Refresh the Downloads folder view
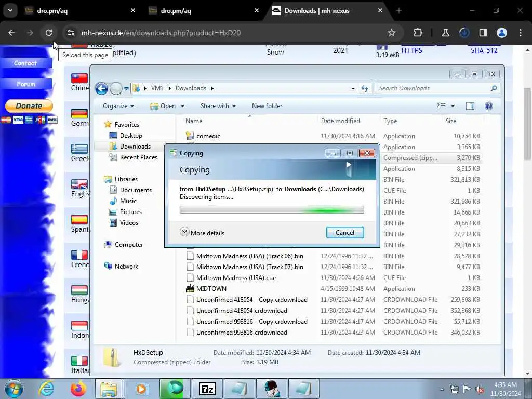This screenshot has width=532, height=399. pos(365,88)
